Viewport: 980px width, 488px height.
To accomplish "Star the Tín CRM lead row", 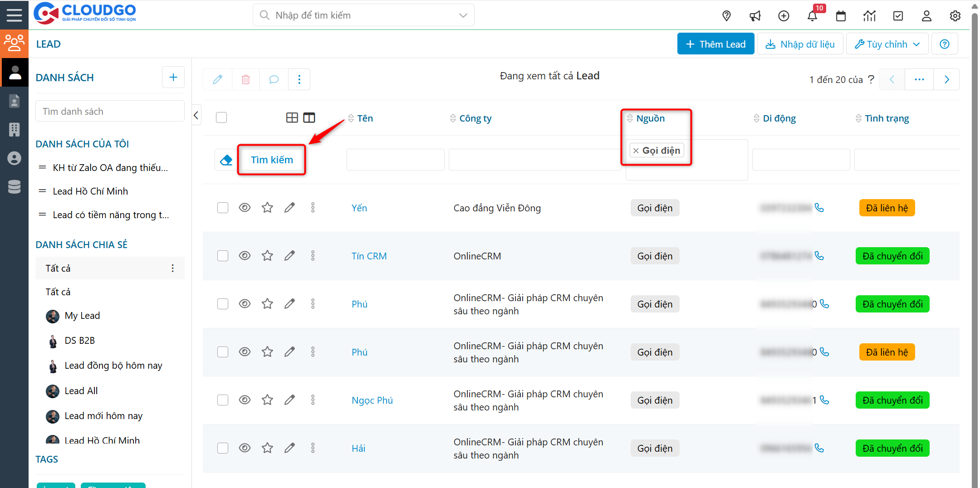I will (267, 256).
